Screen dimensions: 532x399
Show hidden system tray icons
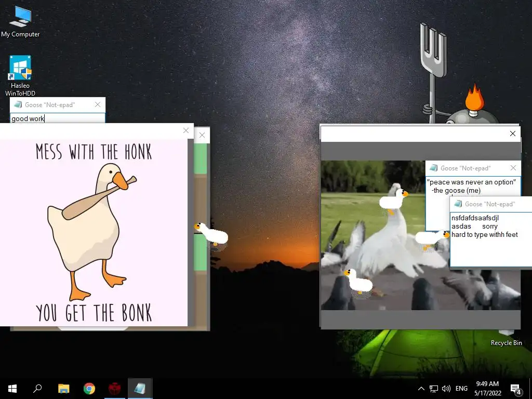[421, 389]
